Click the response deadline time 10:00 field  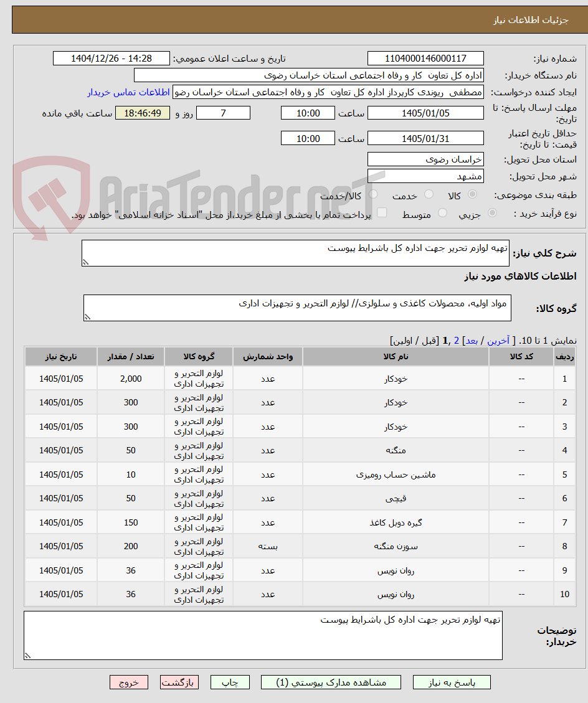coord(308,113)
